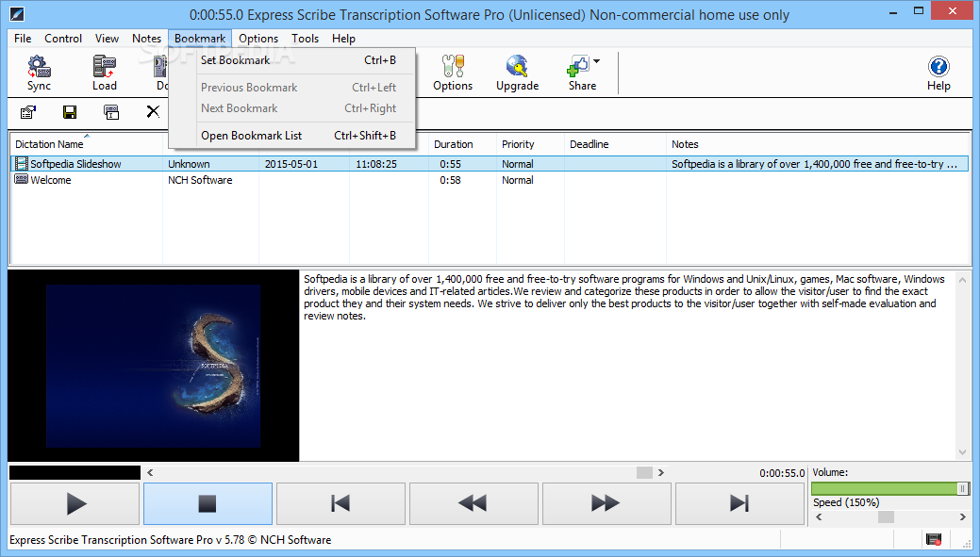Sort by Notes column header
The image size is (980, 557).
[x=818, y=144]
